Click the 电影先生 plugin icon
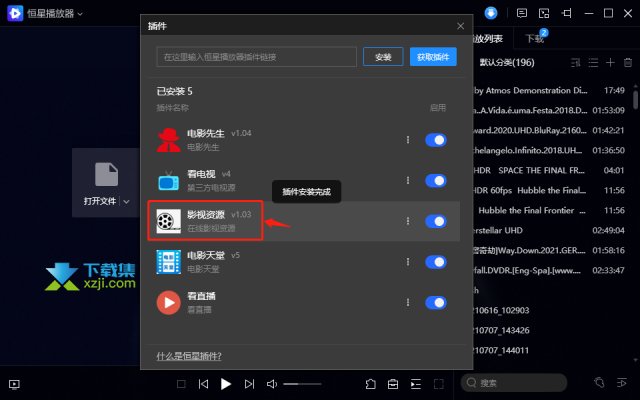 (169, 140)
